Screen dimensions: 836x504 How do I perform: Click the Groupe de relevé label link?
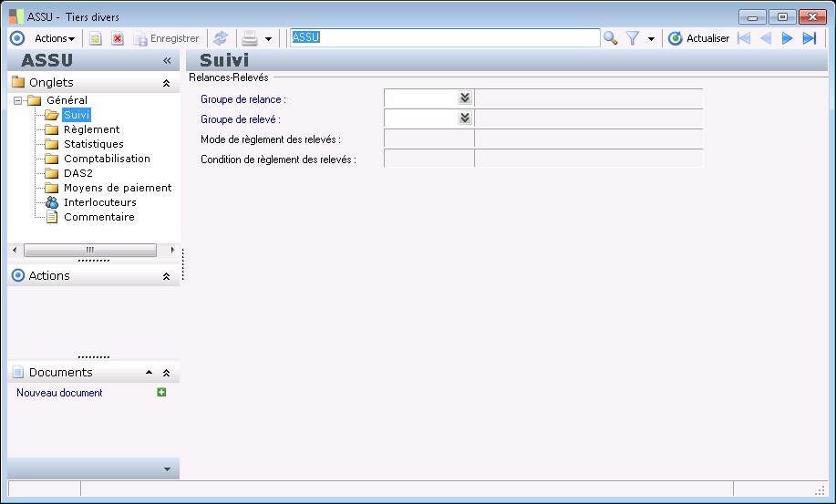241,119
